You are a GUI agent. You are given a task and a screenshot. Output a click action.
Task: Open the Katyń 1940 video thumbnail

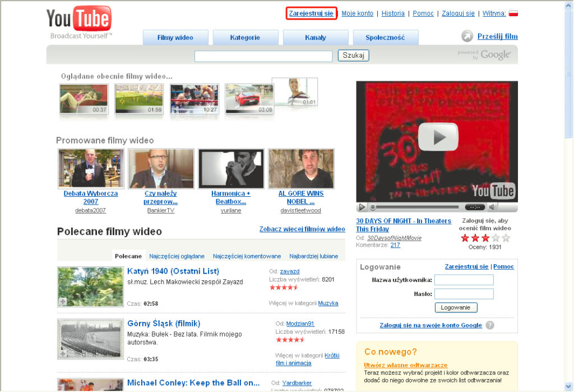90,287
